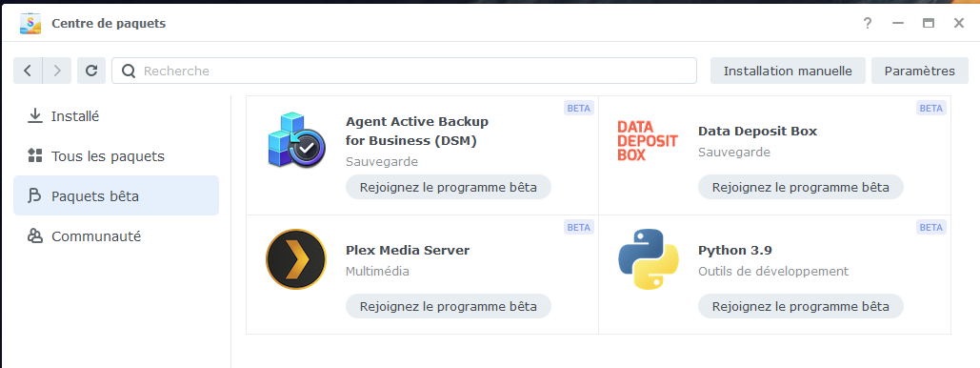Click the Package Center app icon
980x368 pixels.
pyautogui.click(x=30, y=23)
